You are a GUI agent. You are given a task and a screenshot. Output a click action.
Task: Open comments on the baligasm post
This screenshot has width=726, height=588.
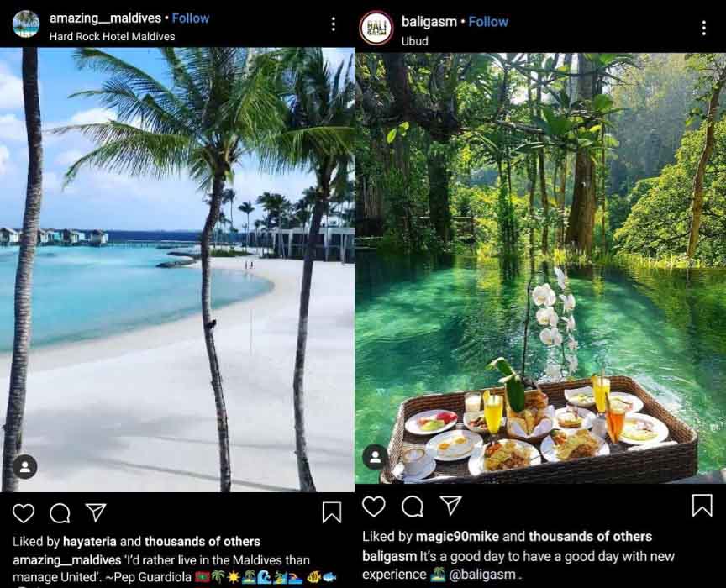(x=413, y=507)
